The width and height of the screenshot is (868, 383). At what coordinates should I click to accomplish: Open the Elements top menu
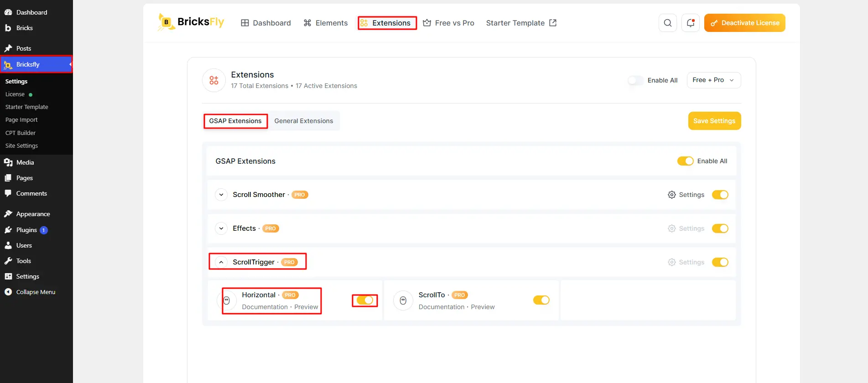pos(326,23)
